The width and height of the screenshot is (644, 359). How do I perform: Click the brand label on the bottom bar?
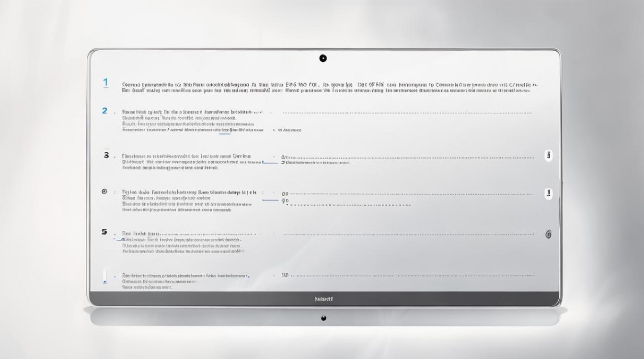pos(323,299)
